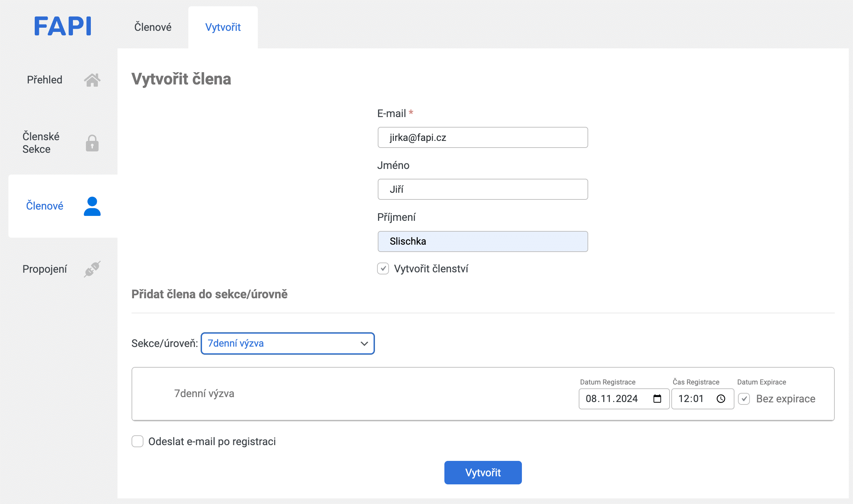The image size is (853, 504).
Task: Open Přehled via the house icon
Action: [x=92, y=80]
